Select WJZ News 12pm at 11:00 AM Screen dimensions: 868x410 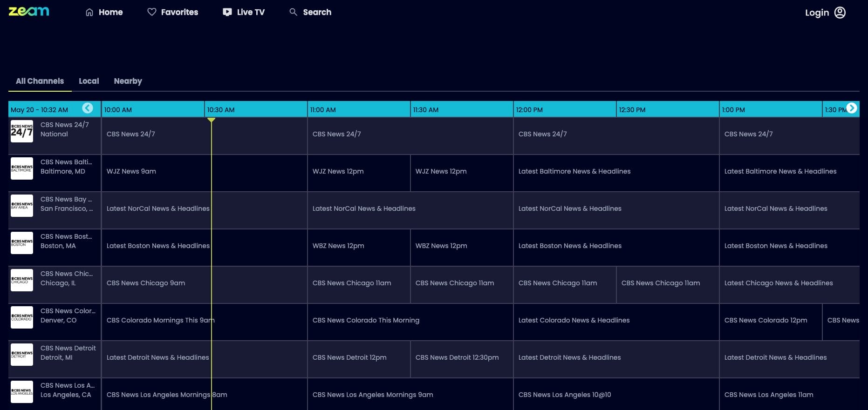tap(359, 173)
